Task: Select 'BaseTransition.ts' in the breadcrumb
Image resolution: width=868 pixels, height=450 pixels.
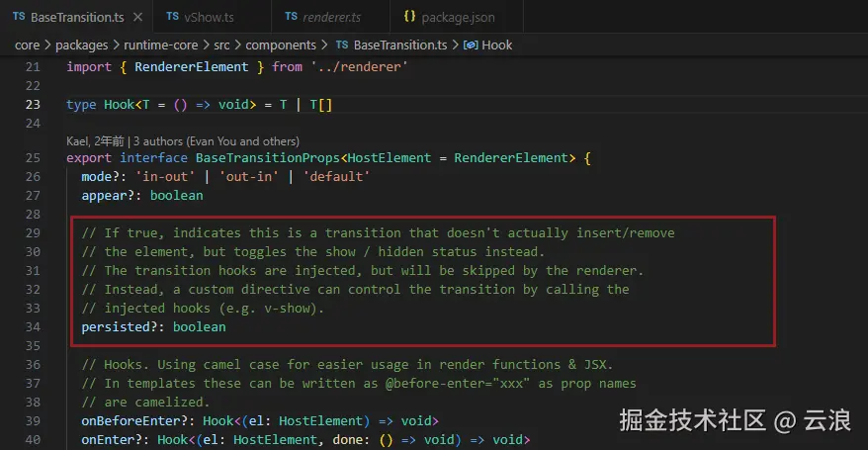Action: 400,45
